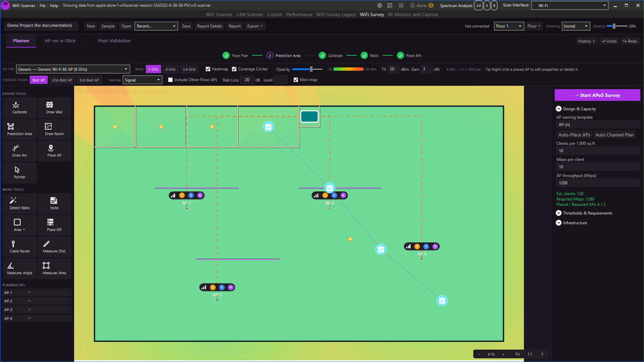Select the Draw Room tool
The width and height of the screenshot is (644, 362).
[54, 129]
